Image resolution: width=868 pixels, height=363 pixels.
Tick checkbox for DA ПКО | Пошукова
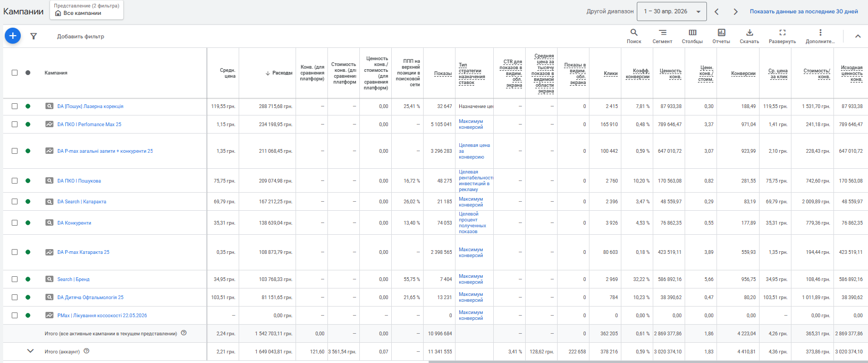(14, 181)
